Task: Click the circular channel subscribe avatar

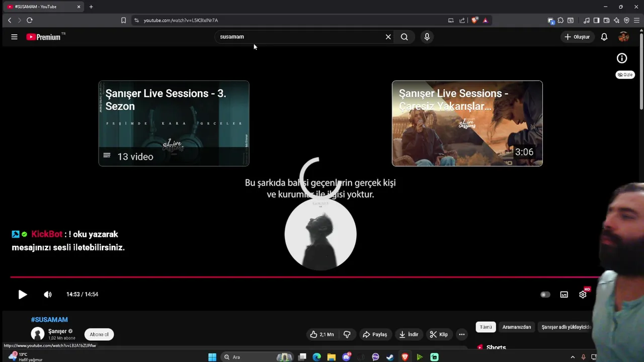Action: 320,234
